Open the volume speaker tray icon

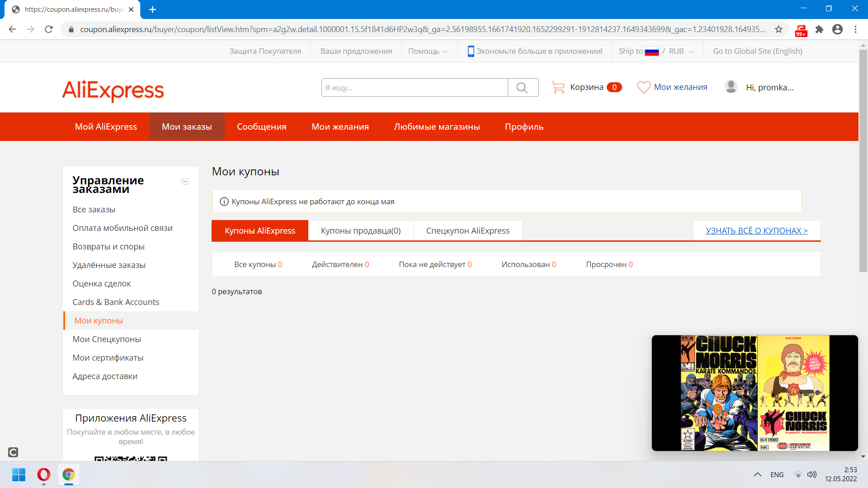tap(812, 474)
